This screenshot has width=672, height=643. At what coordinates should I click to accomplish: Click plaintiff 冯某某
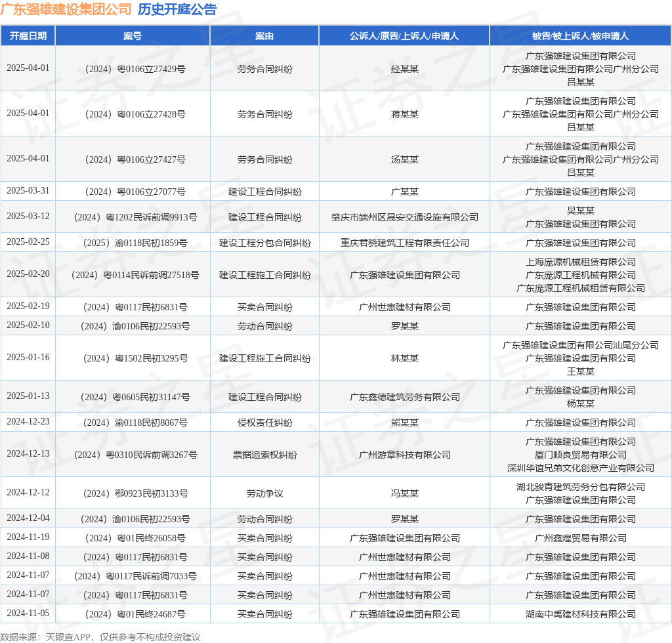click(x=404, y=493)
